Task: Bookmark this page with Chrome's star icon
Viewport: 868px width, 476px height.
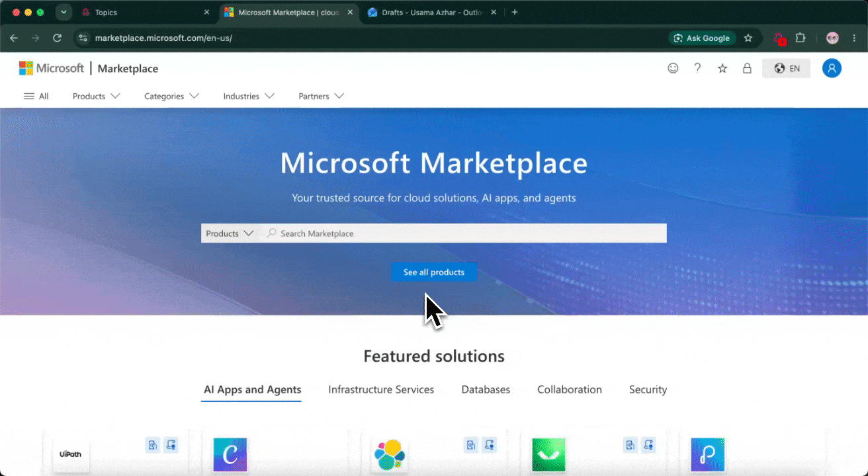Action: pos(748,38)
